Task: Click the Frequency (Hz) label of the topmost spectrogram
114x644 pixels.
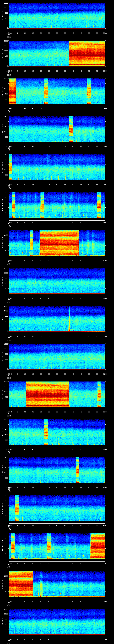Action: [x=3, y=16]
